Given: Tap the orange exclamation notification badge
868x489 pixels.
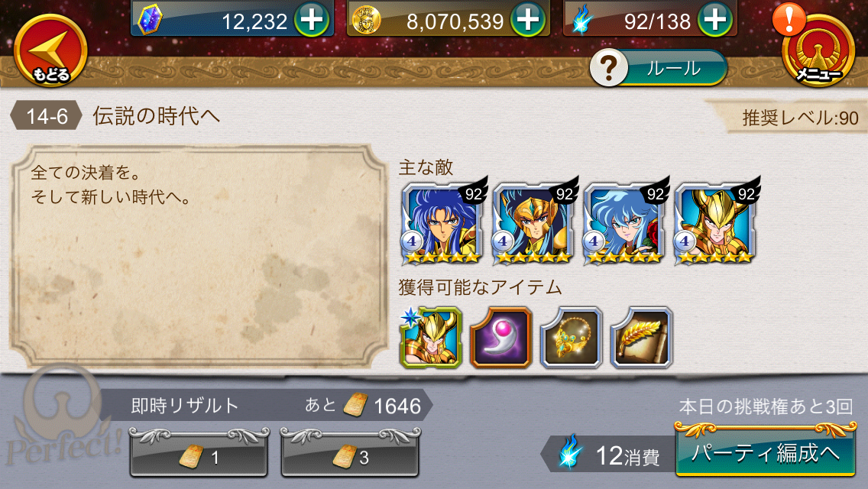Looking at the screenshot, I should click(789, 19).
